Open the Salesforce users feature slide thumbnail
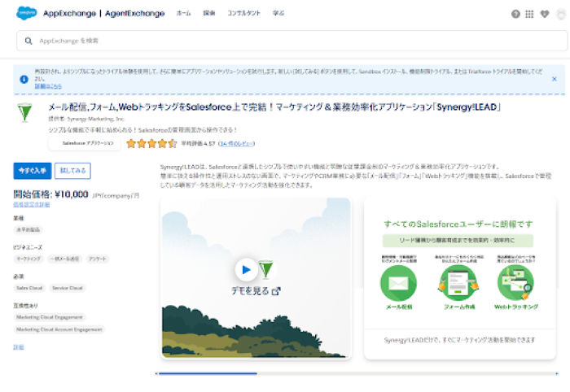The height and width of the screenshot is (392, 570). 460,278
